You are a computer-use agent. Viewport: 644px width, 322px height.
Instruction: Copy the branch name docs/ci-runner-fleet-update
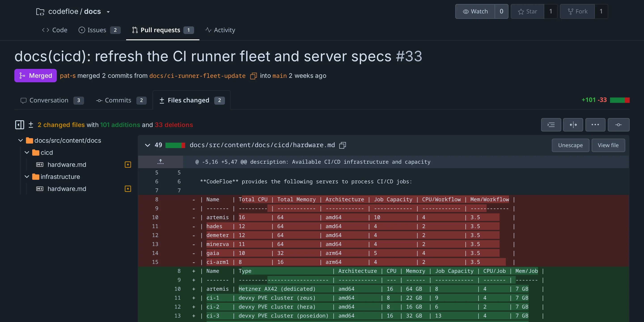254,76
